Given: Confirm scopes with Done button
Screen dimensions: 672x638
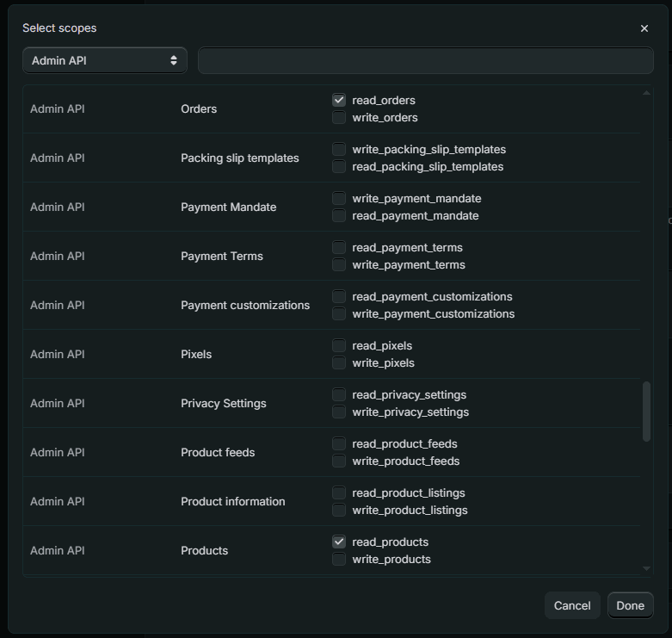Looking at the screenshot, I should 630,605.
